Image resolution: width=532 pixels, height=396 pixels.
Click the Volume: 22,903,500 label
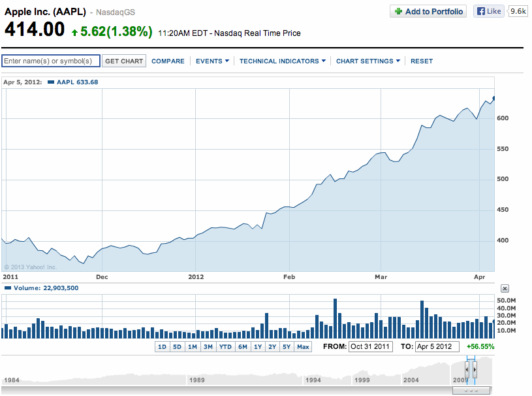[46, 288]
